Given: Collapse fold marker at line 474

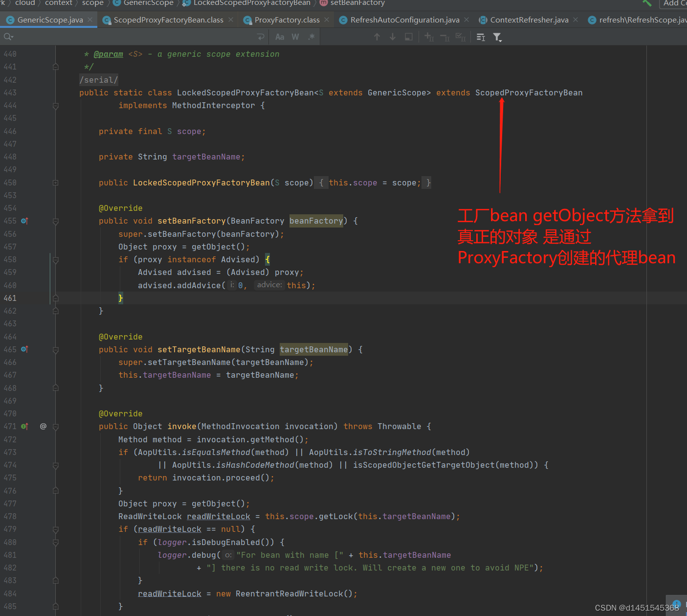Looking at the screenshot, I should [x=56, y=465].
